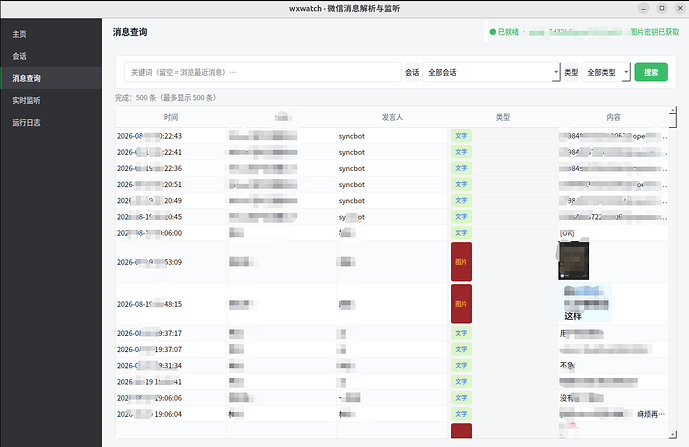
Task: Click the 类型 column header
Action: coord(503,117)
